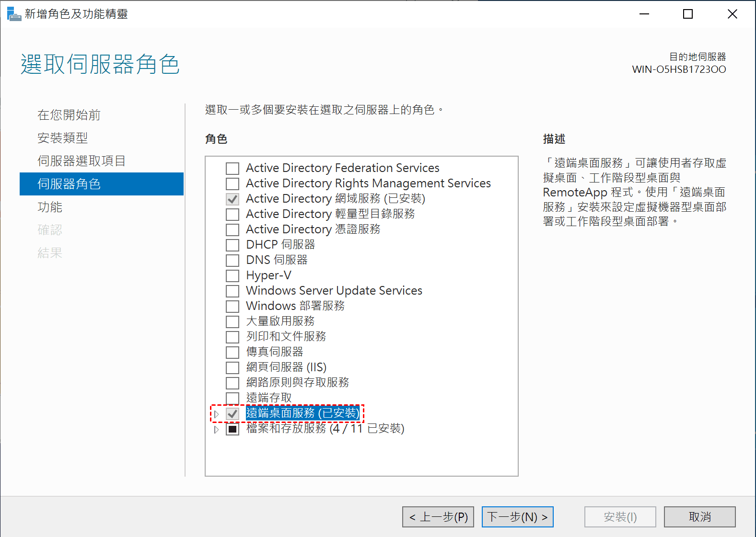Check the 列印和文件服務 checkbox
The image size is (756, 537).
tap(233, 337)
